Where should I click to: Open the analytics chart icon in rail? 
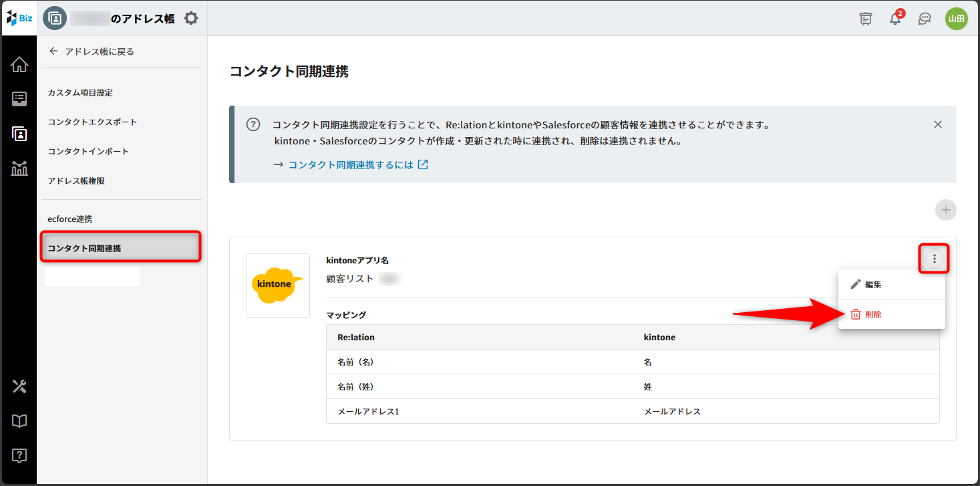(19, 168)
